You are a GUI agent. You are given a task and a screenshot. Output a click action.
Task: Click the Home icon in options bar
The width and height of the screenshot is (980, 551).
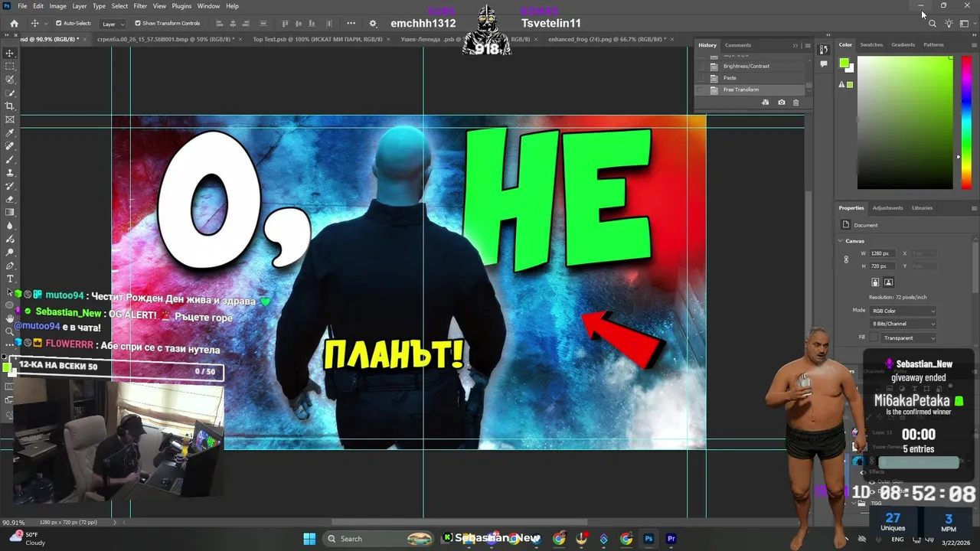point(14,24)
